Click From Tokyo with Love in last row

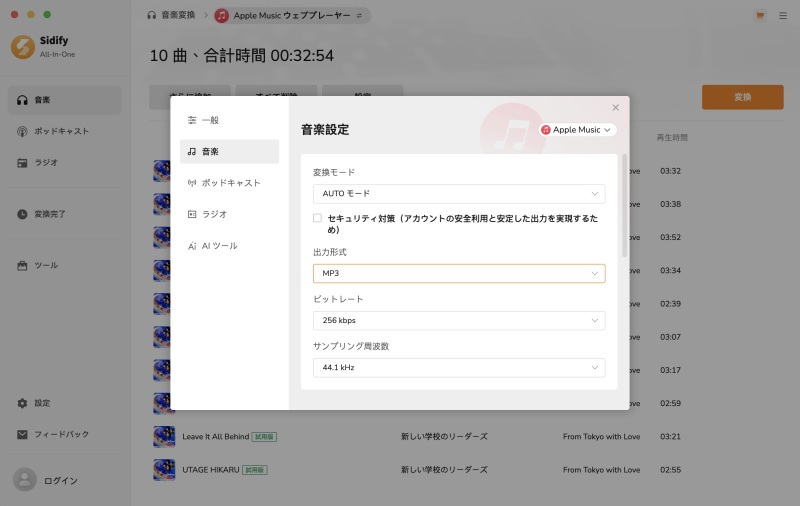coord(602,470)
